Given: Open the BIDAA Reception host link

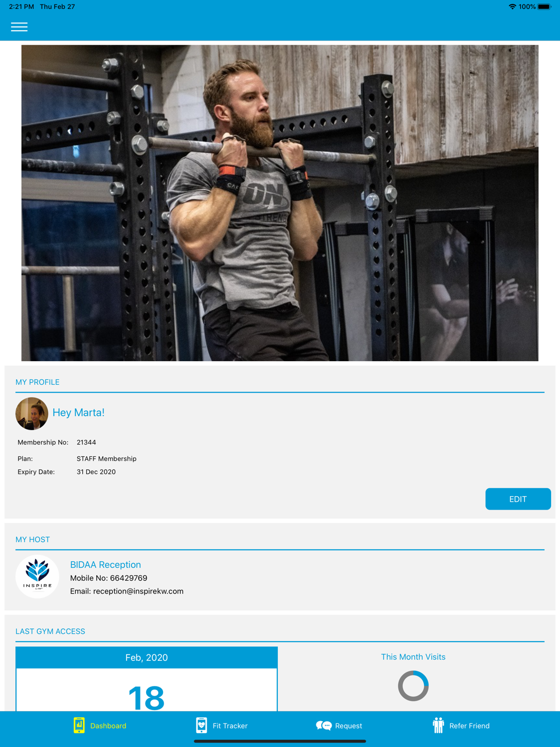Looking at the screenshot, I should pos(105,564).
